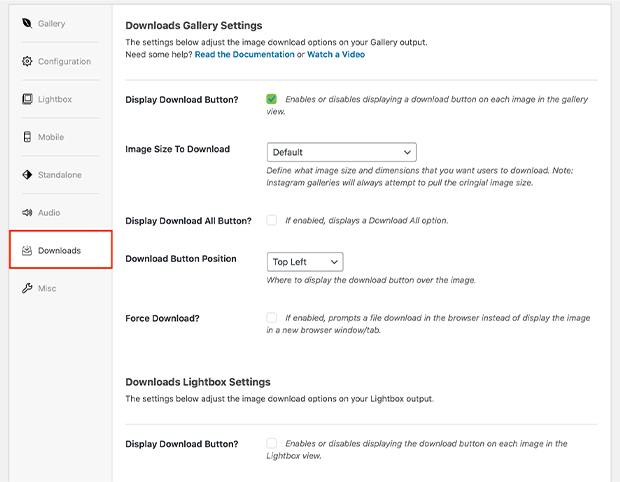This screenshot has height=482, width=620.
Task: Open Download Button Position dropdown
Action: 305,262
